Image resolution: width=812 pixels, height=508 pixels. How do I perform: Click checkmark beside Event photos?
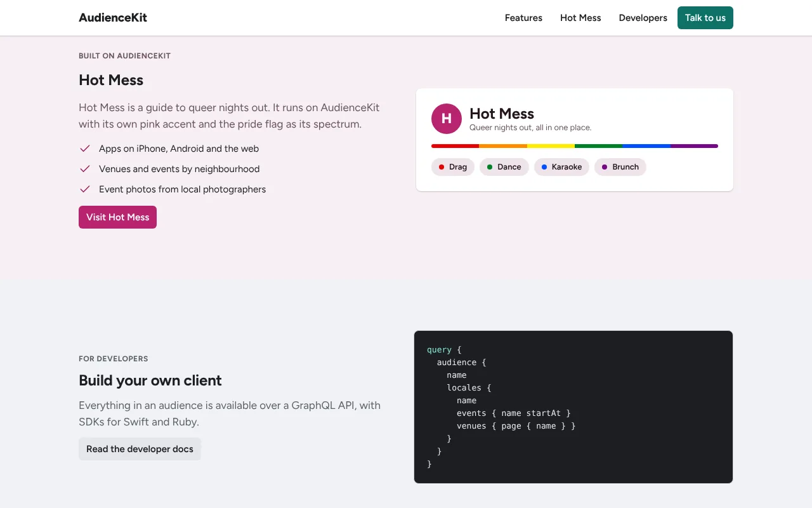tap(85, 189)
